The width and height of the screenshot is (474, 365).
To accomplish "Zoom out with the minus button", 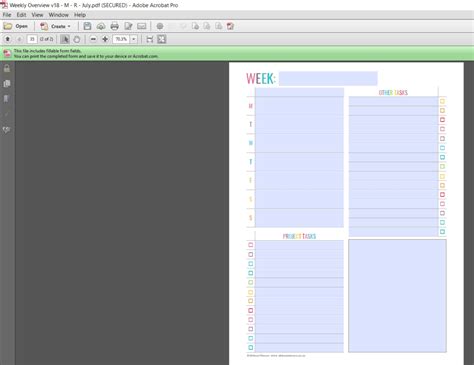I will click(93, 39).
